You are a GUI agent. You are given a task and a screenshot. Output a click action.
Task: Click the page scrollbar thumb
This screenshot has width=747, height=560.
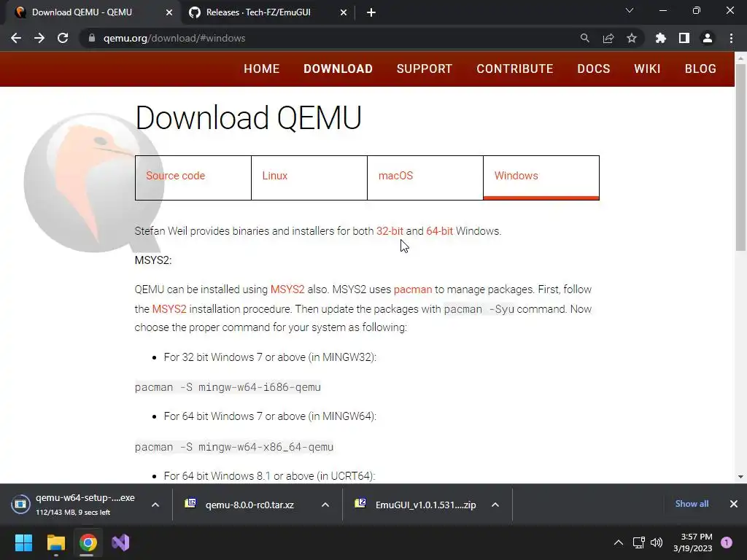pyautogui.click(x=740, y=157)
